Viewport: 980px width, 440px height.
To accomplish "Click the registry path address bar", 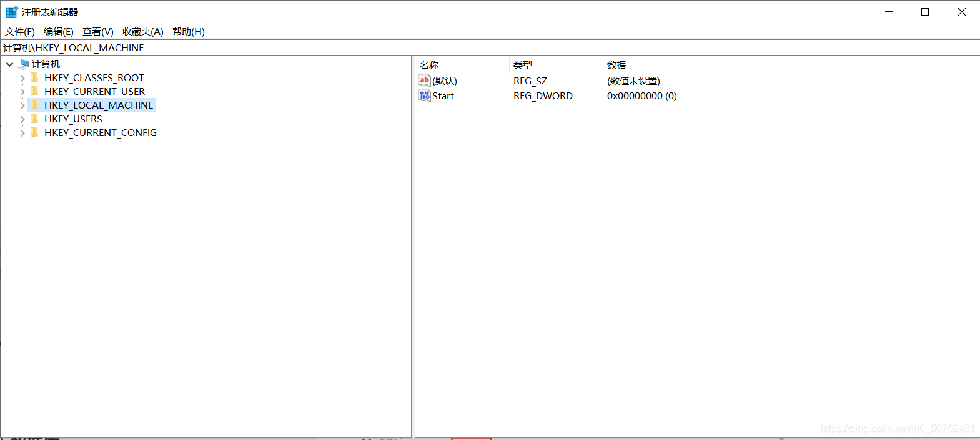I will tap(490, 47).
